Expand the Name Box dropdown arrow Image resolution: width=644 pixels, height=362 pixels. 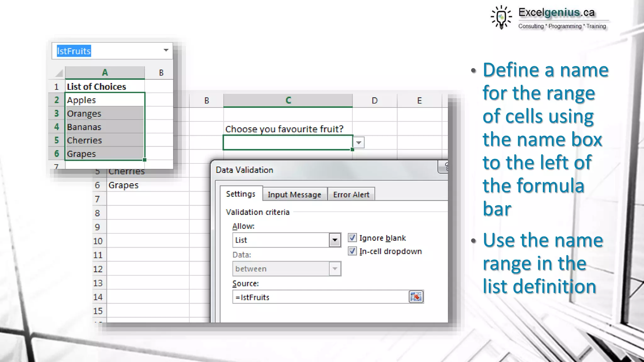click(166, 50)
